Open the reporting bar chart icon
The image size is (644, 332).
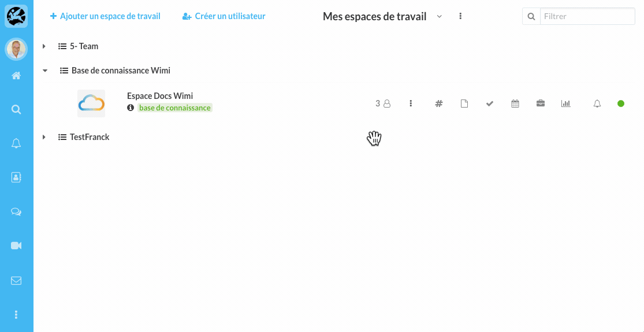(x=566, y=104)
